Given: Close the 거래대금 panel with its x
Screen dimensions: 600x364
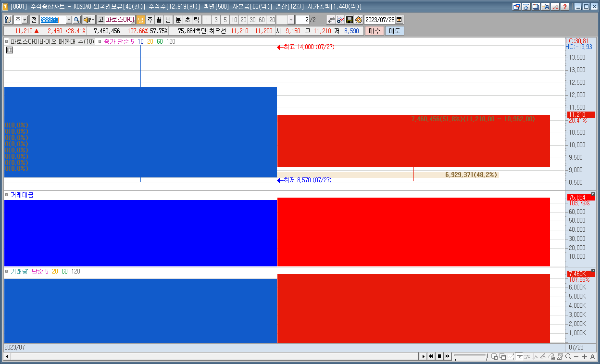Looking at the screenshot, I should [593, 194].
